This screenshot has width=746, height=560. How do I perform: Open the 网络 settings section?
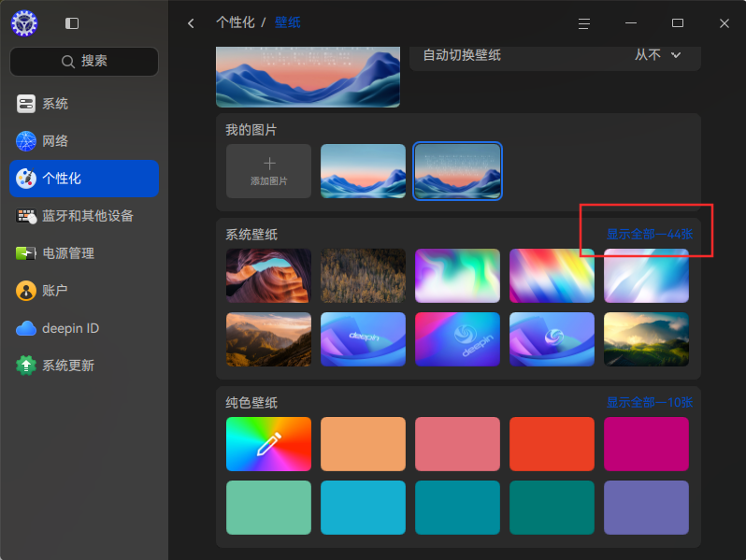point(84,141)
